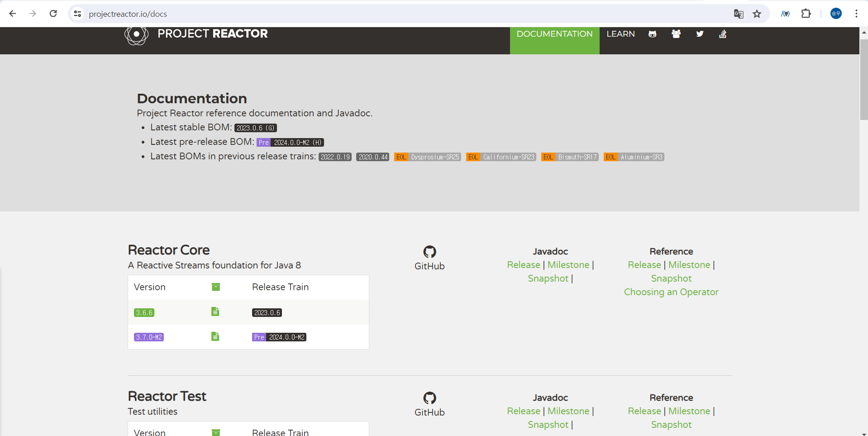Click the Pre 2024.0.0-M2 release train badge
The image size is (868, 436).
279,337
